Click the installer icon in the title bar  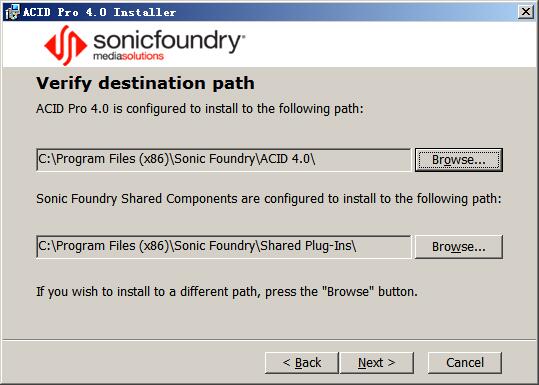(x=12, y=12)
